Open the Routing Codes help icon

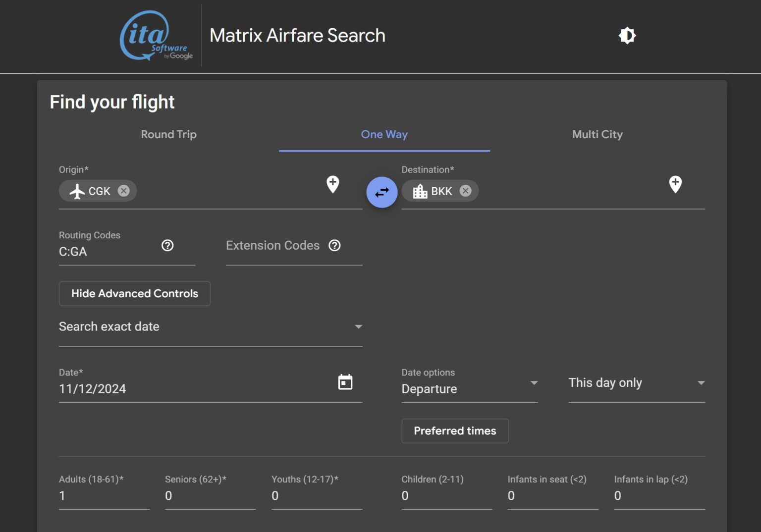pos(167,245)
